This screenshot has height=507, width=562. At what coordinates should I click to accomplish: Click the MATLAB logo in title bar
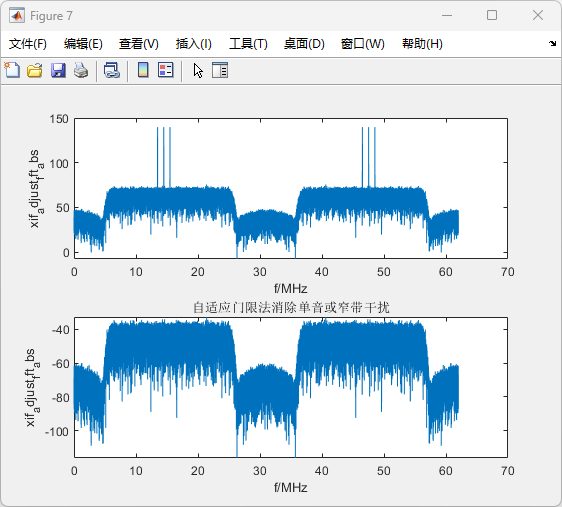click(x=17, y=16)
